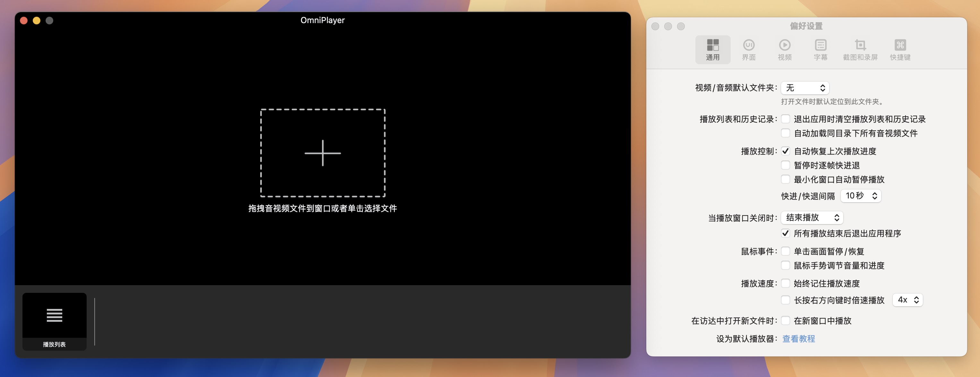980x377 pixels.
Task: Open the 界面 (UI) settings icon
Action: click(750, 49)
